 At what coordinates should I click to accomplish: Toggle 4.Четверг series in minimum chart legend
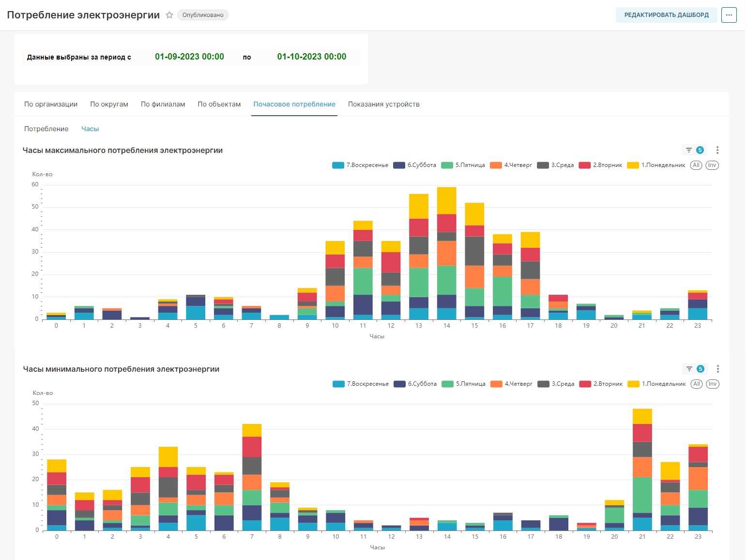tap(511, 384)
